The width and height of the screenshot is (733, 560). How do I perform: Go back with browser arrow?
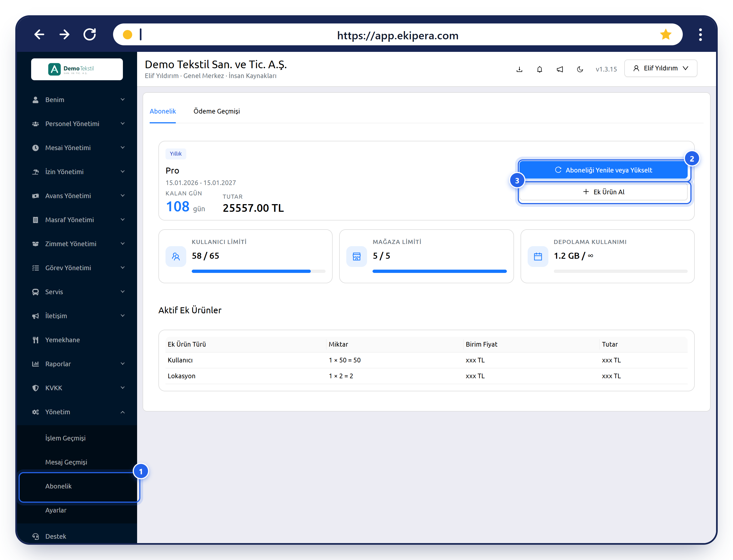coord(39,34)
